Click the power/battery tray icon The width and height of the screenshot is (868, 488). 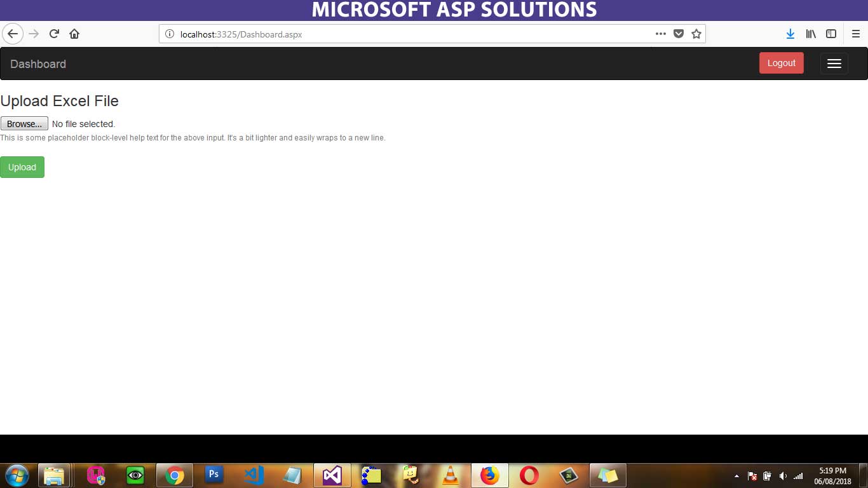click(x=768, y=476)
